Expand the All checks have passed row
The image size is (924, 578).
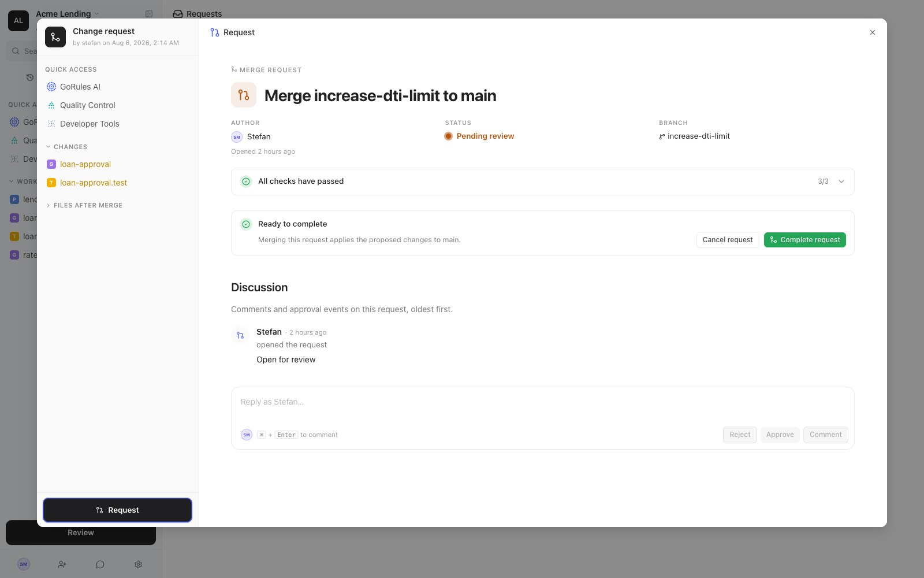pyautogui.click(x=543, y=181)
